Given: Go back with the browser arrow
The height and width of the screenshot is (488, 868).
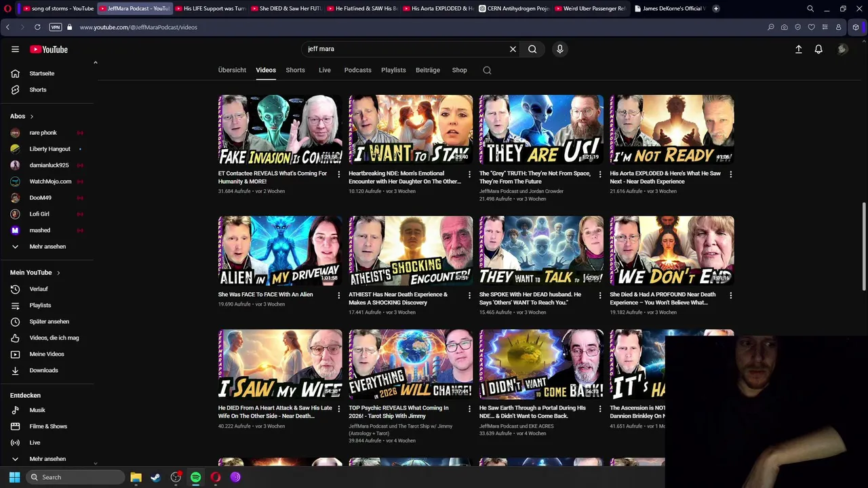Looking at the screenshot, I should (x=7, y=27).
